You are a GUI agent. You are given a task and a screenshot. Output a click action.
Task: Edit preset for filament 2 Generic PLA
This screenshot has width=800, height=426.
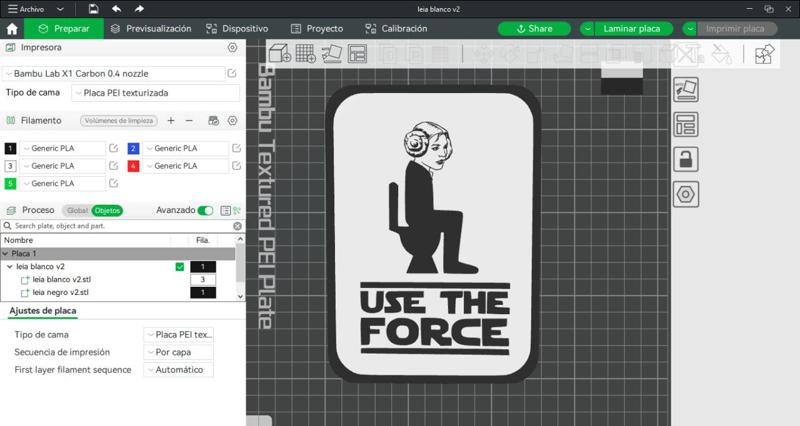(236, 148)
